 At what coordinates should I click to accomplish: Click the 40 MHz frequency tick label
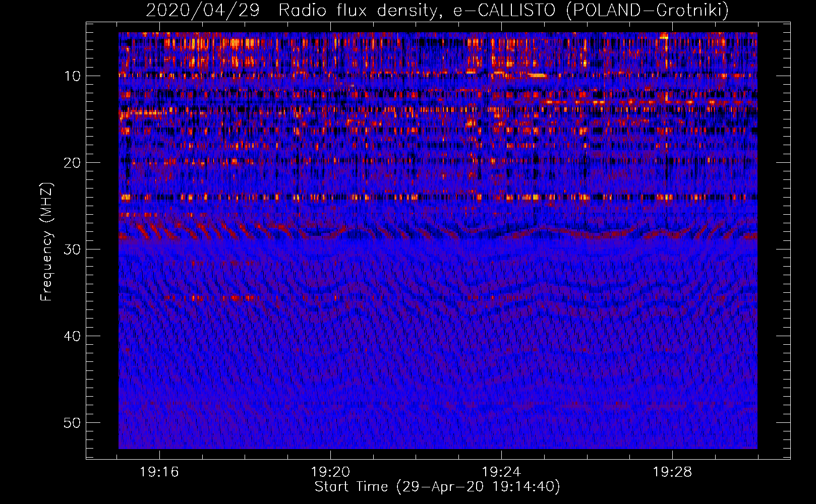73,336
